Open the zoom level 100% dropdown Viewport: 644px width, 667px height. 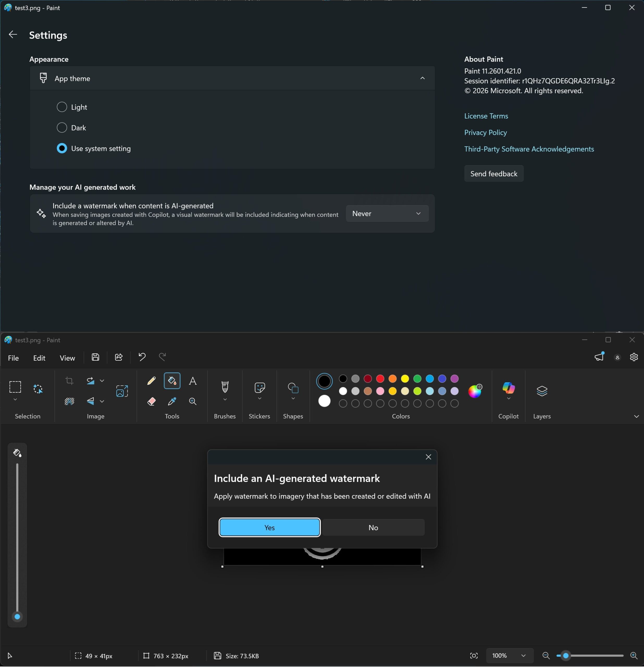pos(509,656)
